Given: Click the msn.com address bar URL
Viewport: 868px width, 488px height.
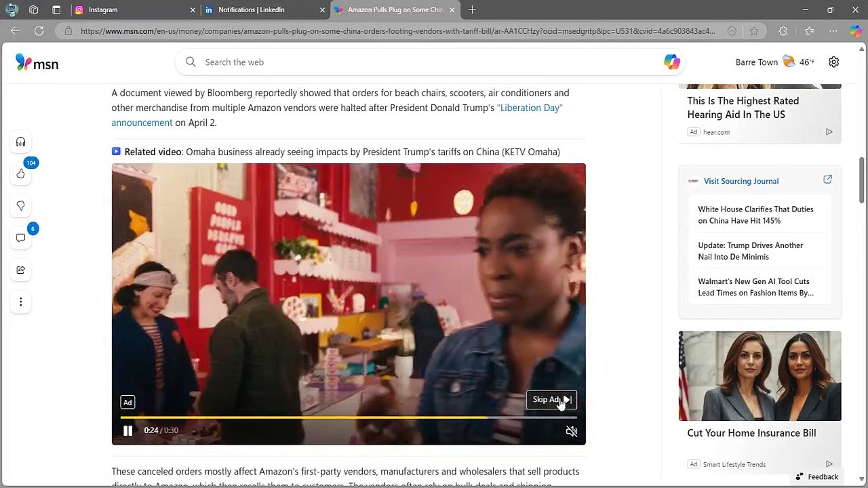Looking at the screenshot, I should click(397, 31).
